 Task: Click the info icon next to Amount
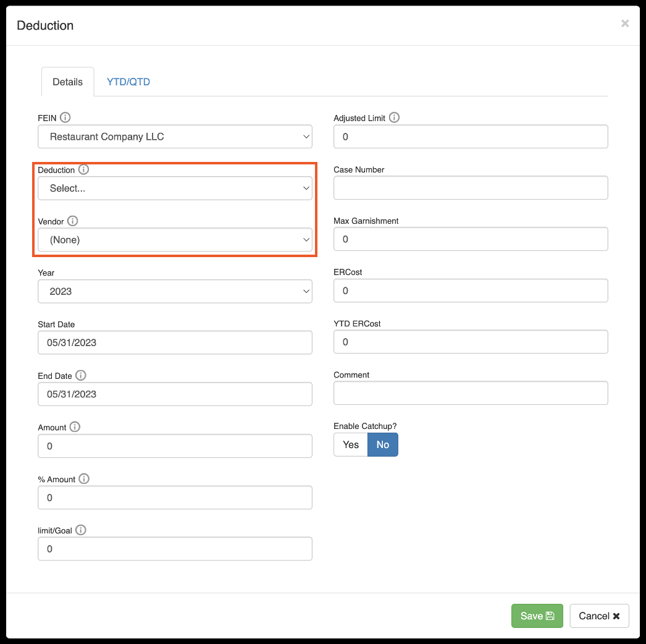[75, 427]
